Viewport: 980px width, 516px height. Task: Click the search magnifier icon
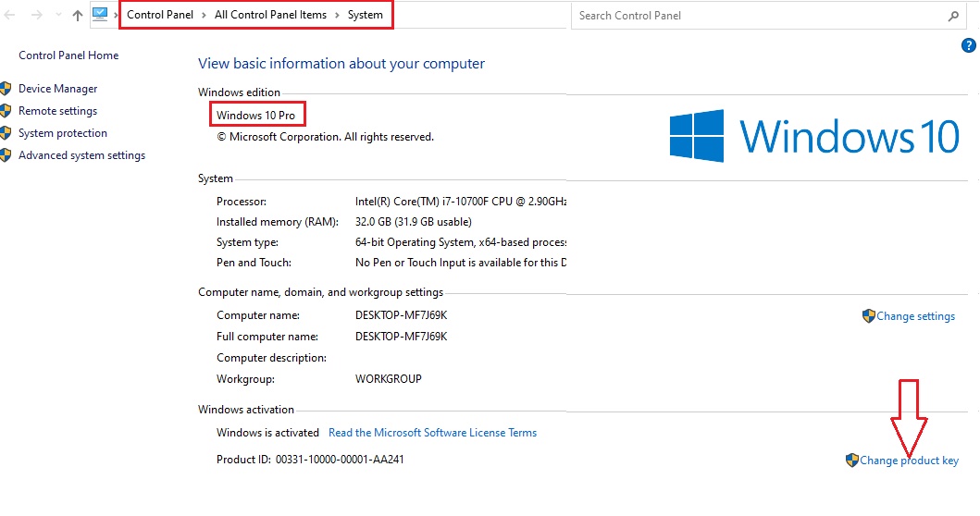click(953, 17)
